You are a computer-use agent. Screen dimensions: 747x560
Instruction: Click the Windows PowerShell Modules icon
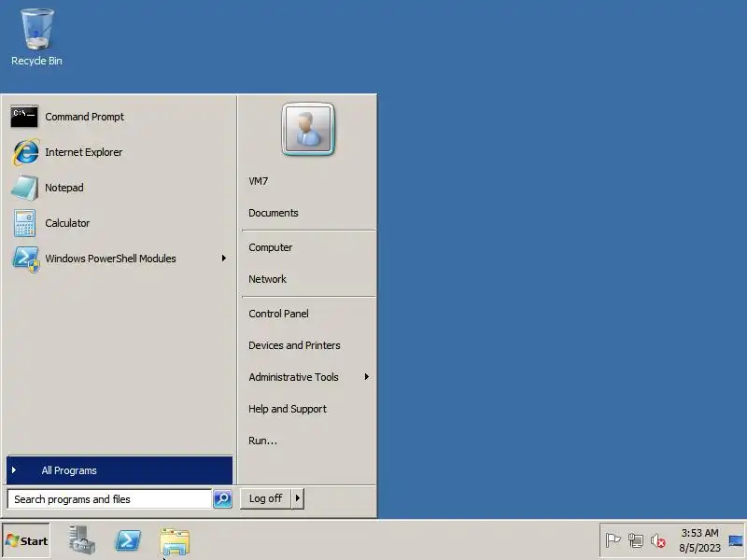pyautogui.click(x=26, y=259)
